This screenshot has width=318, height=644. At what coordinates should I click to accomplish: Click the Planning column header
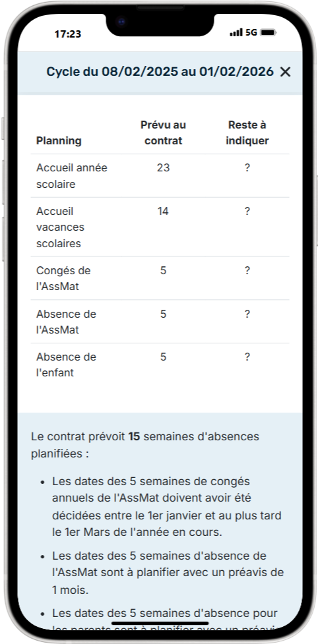(59, 141)
